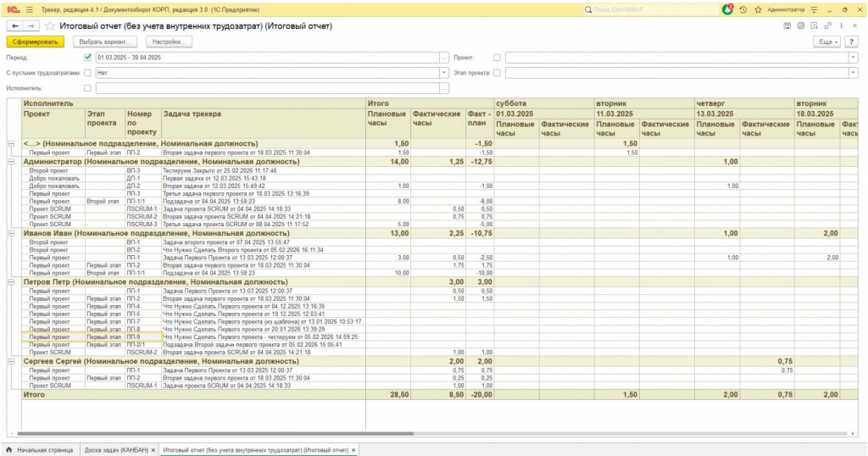
Task: Click the home icon on Начальная страница tab
Action: click(x=8, y=450)
